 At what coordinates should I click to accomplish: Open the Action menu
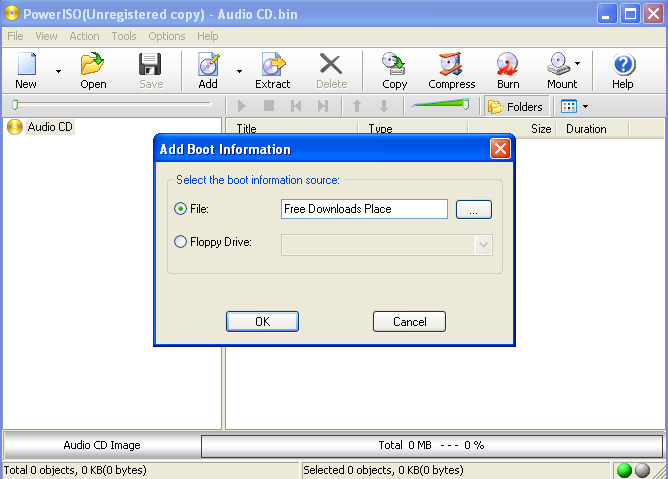coord(84,36)
